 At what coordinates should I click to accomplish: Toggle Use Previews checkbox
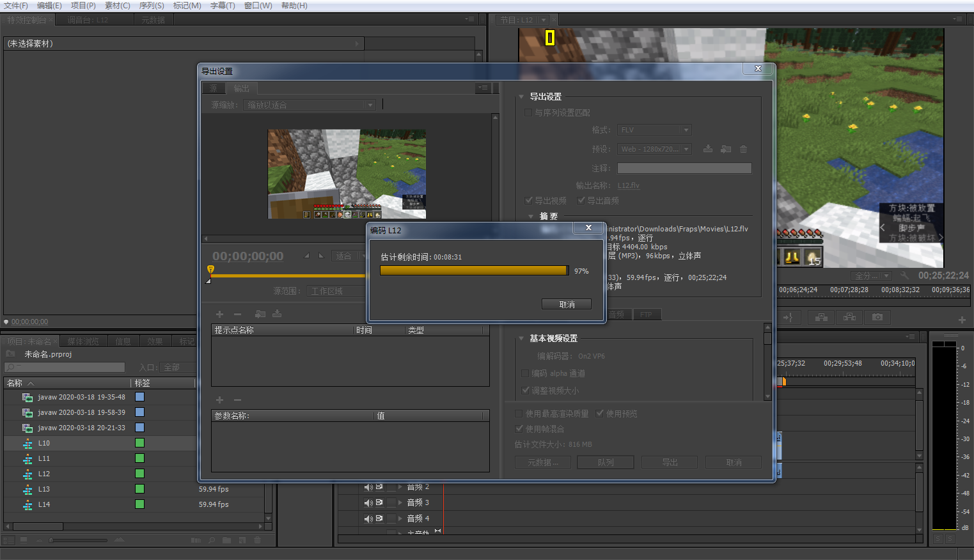[600, 414]
